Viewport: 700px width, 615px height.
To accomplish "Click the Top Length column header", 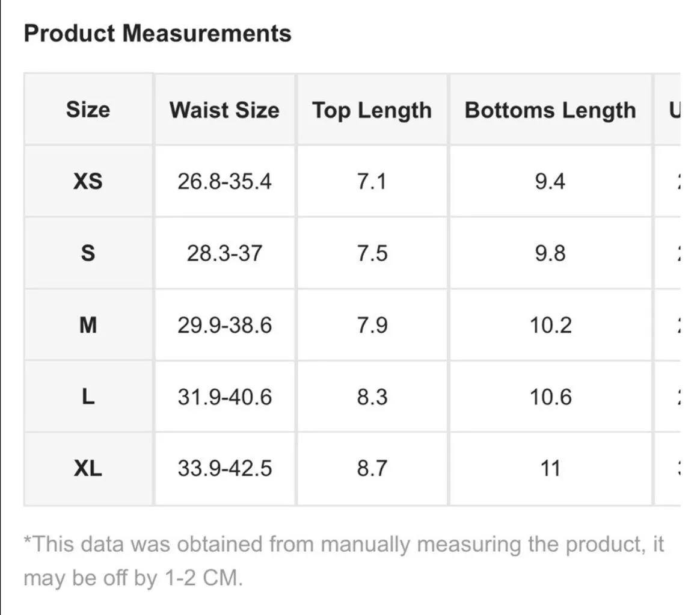I will pos(372,110).
